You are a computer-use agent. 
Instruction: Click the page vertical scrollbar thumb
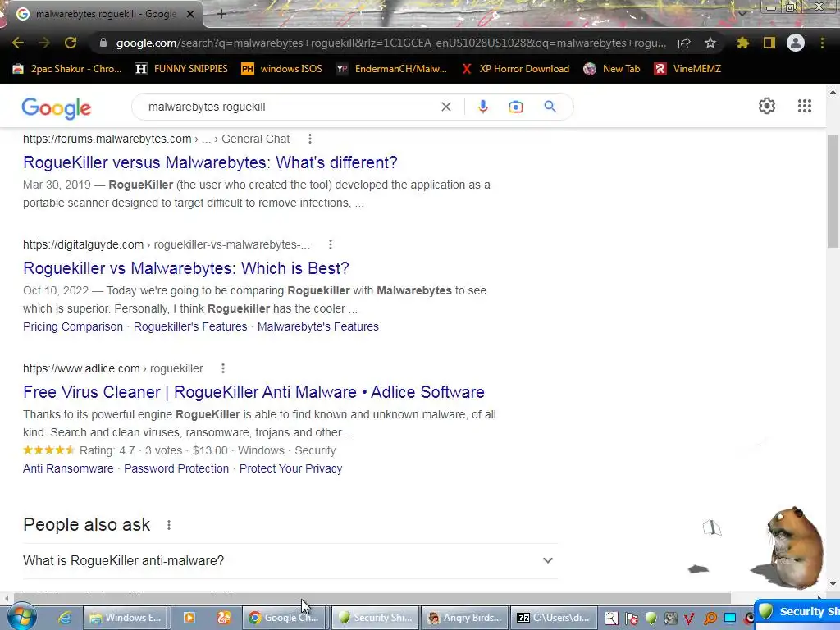pyautogui.click(x=833, y=190)
